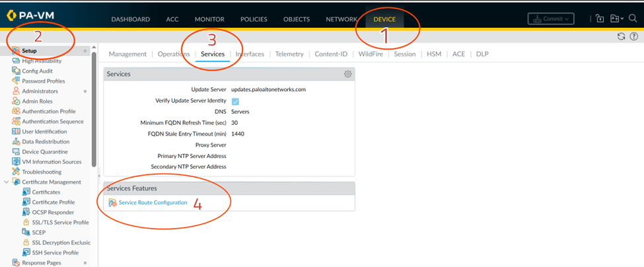Select the HSM sub-tab
Viewport: 644px width, 267px height.
(x=434, y=54)
